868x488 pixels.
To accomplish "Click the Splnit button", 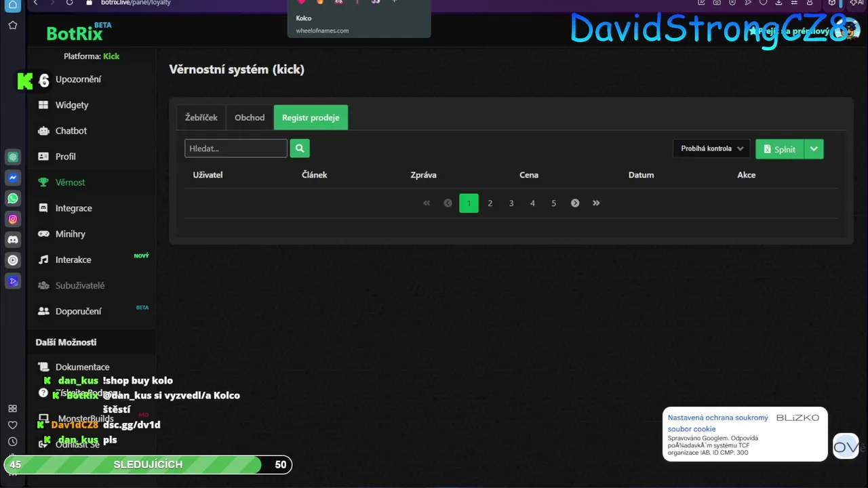I will click(780, 149).
